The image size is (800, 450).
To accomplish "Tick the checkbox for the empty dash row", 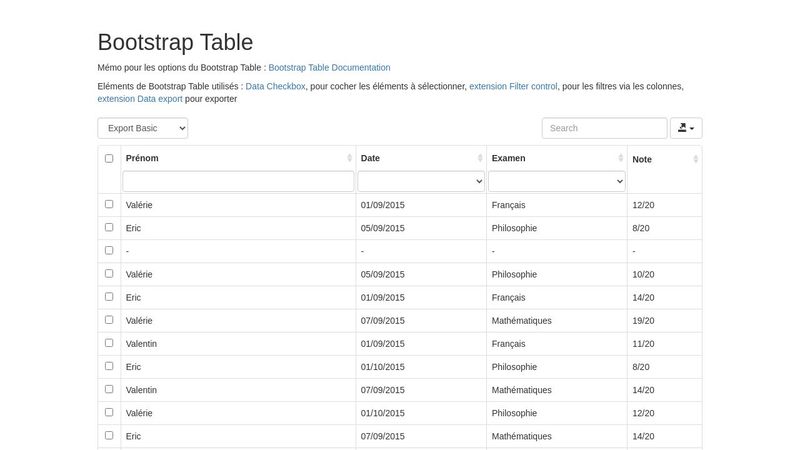I will (x=109, y=250).
